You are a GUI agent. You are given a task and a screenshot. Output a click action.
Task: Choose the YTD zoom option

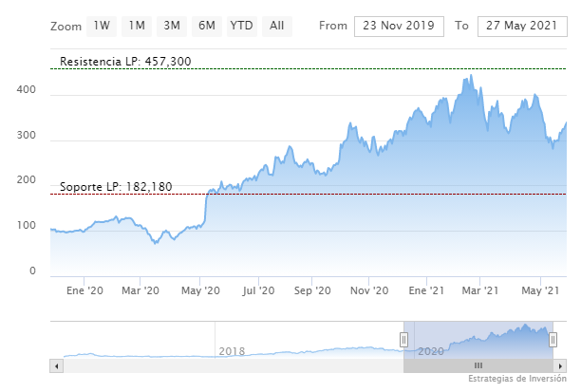coord(241,26)
